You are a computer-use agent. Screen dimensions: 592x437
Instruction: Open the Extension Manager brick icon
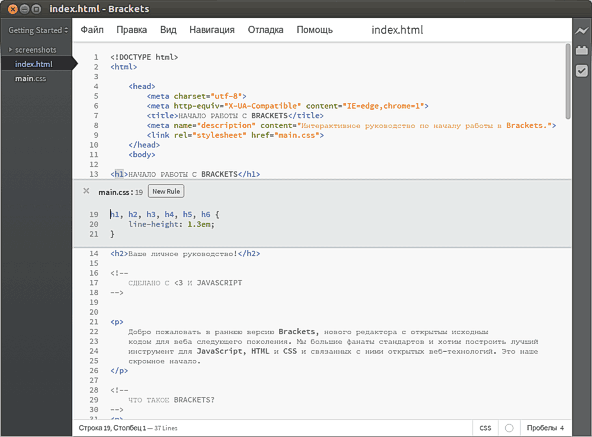pos(581,50)
